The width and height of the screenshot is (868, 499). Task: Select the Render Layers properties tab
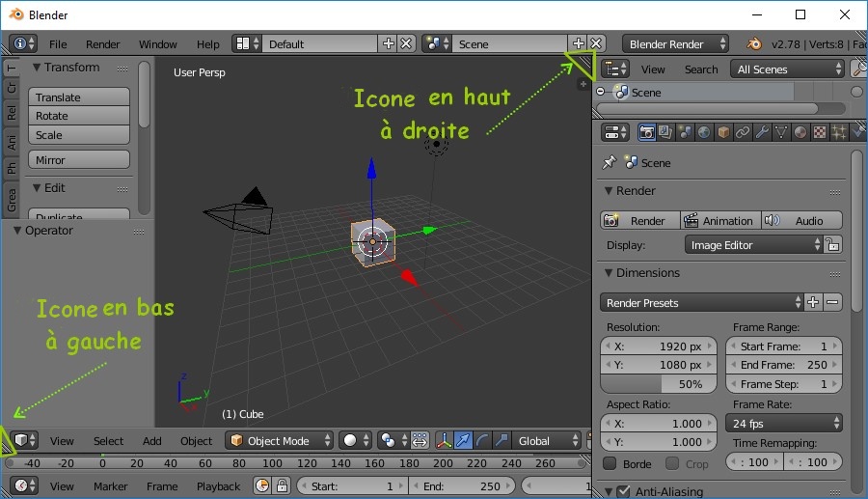point(665,132)
